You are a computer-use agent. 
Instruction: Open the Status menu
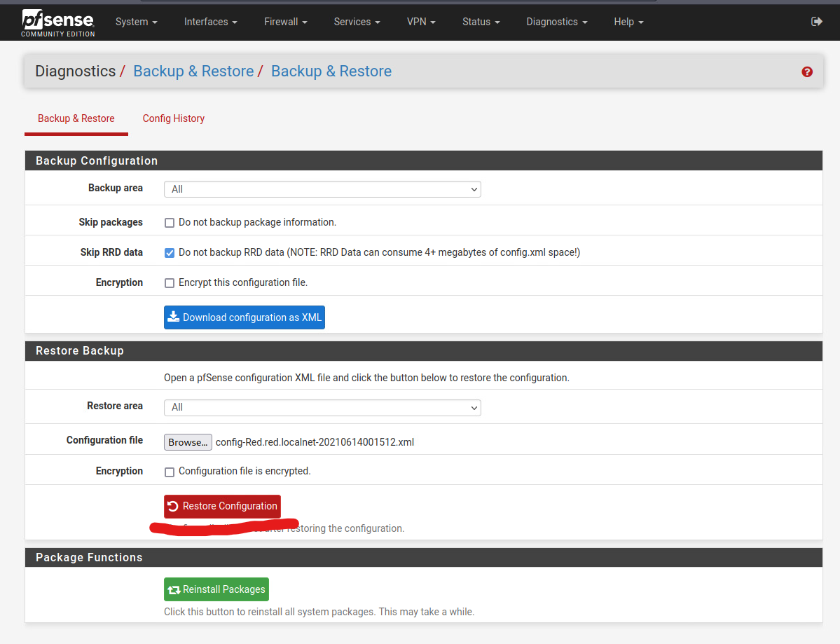481,22
